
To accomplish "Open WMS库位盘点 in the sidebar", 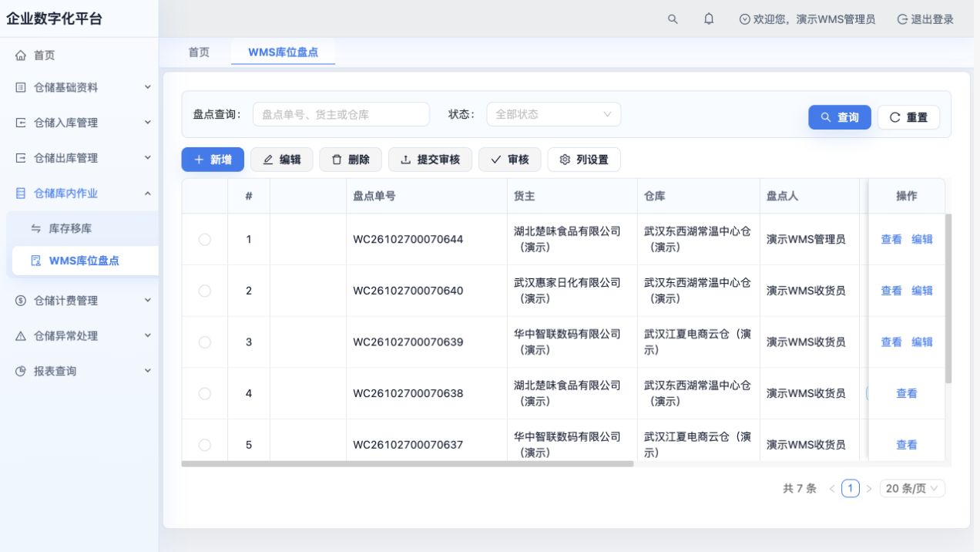I will [85, 261].
